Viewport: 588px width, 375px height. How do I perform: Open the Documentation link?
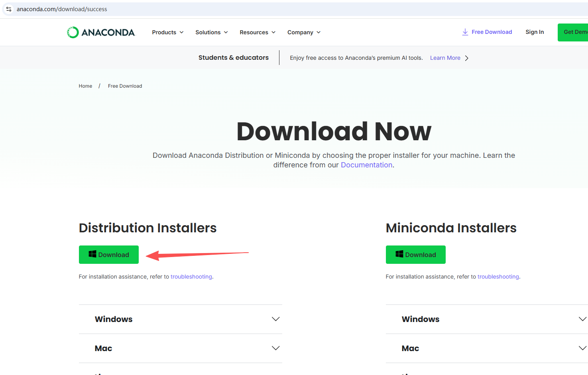coord(366,165)
